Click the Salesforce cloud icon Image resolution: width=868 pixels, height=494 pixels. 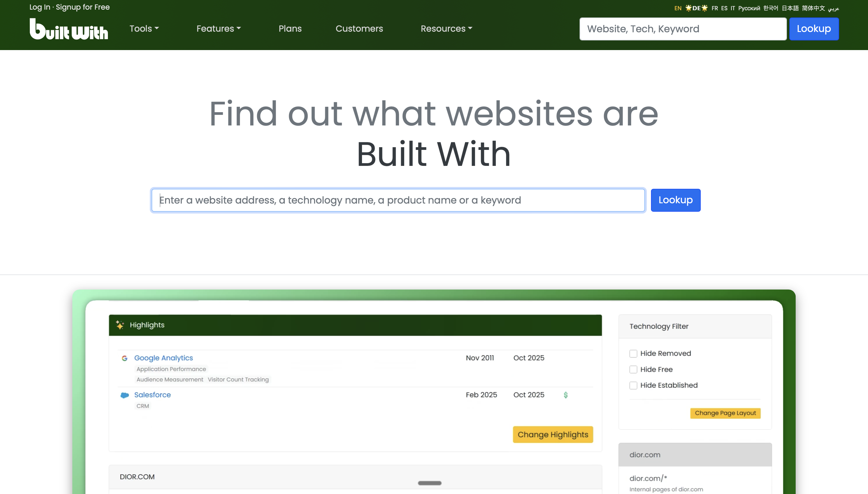pos(124,395)
